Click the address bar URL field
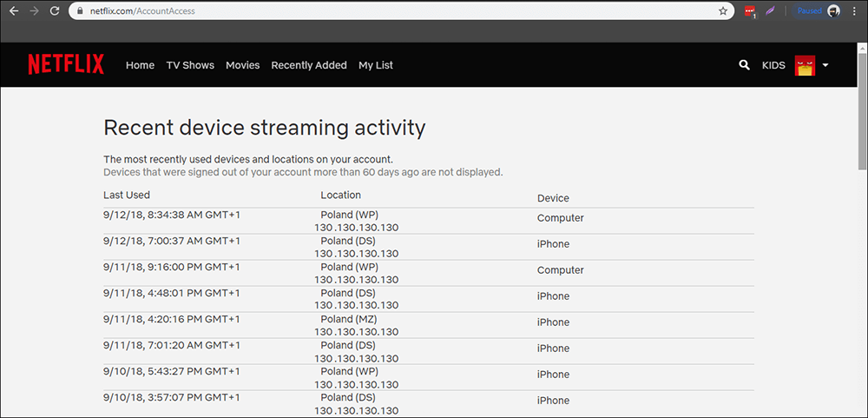 tap(401, 11)
